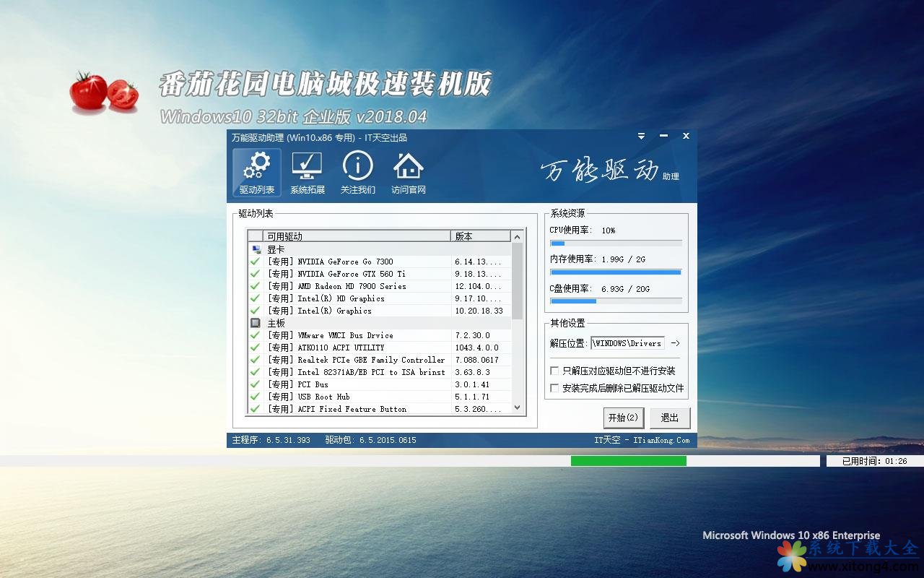Toggle checkmark for VMware VMCI Bus Device
924x578 pixels.
coord(255,335)
